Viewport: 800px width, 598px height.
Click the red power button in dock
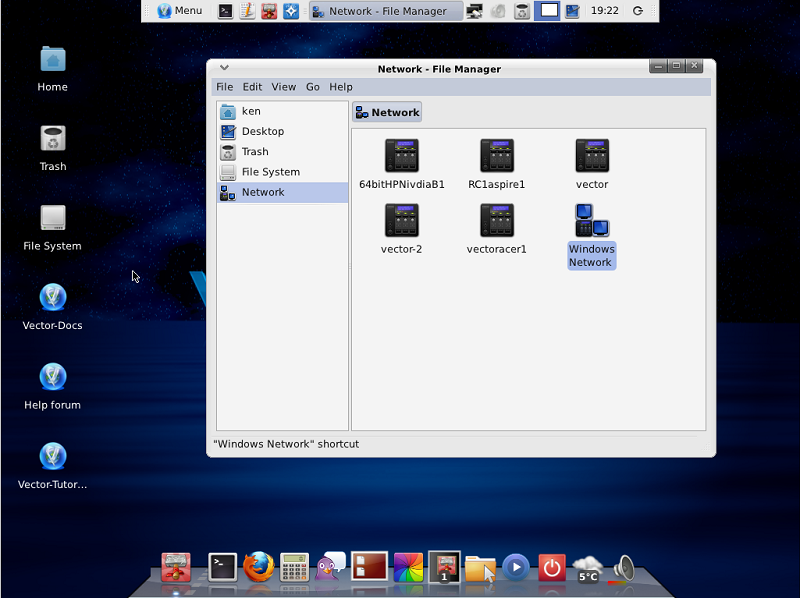(x=551, y=568)
